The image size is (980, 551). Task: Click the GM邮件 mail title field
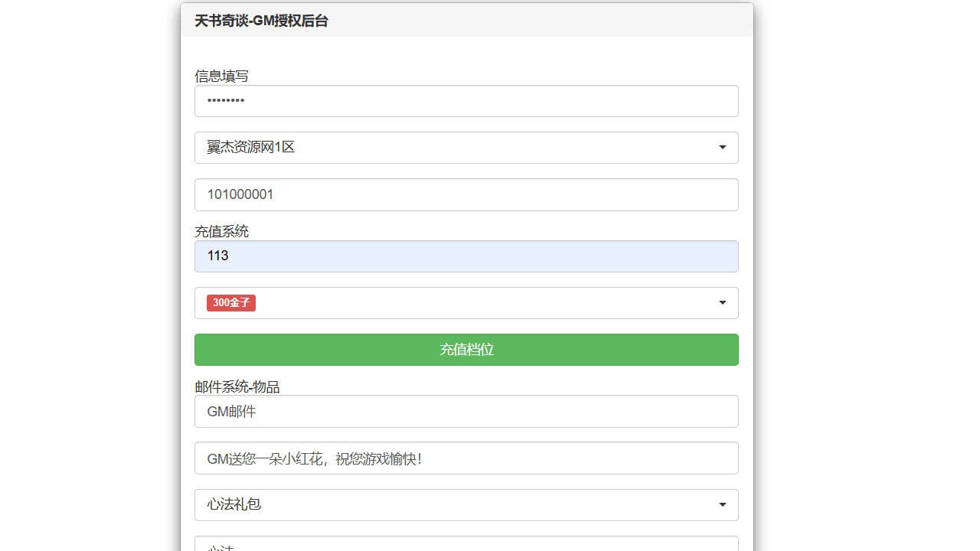tap(465, 412)
